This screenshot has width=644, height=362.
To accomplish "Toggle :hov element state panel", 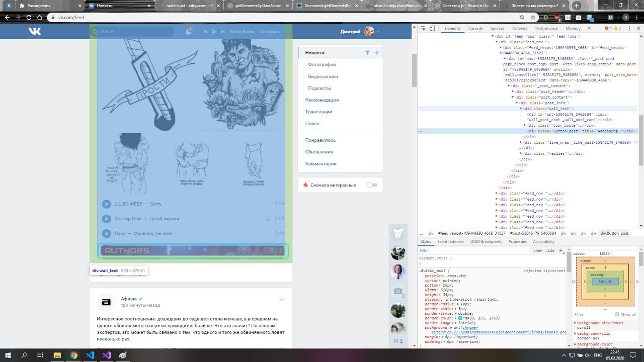I will 538,250.
